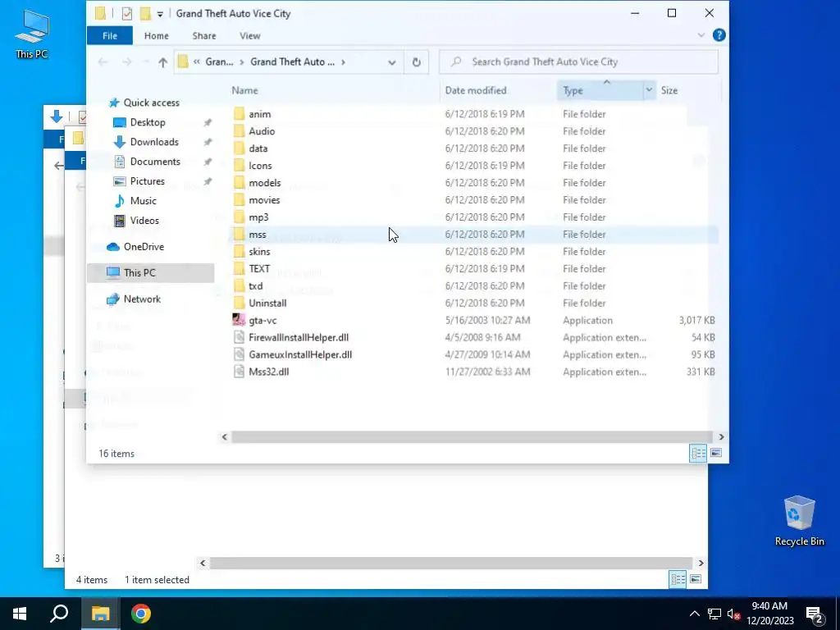
Task: Select the TEXT folder row
Action: tap(473, 268)
